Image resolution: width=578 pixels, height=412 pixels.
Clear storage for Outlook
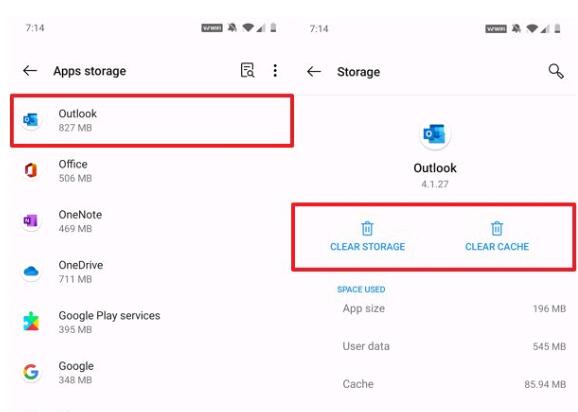coord(368,236)
